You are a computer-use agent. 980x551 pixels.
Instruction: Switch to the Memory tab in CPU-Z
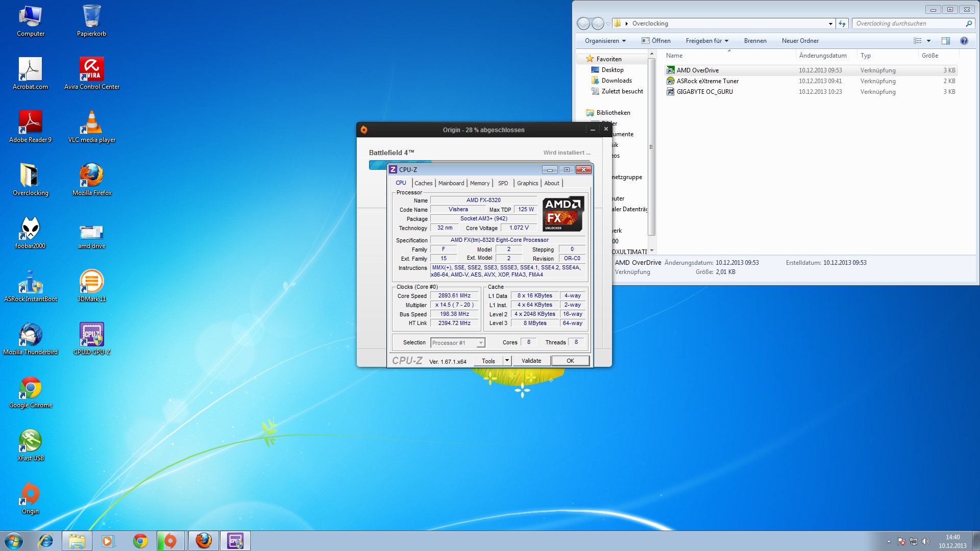pos(479,183)
